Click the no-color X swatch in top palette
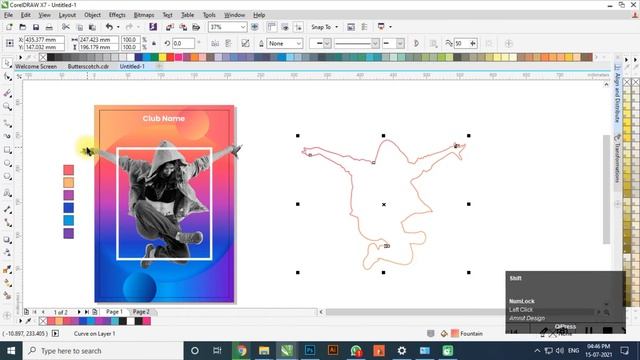This screenshot has width=640, height=360. 43,57
